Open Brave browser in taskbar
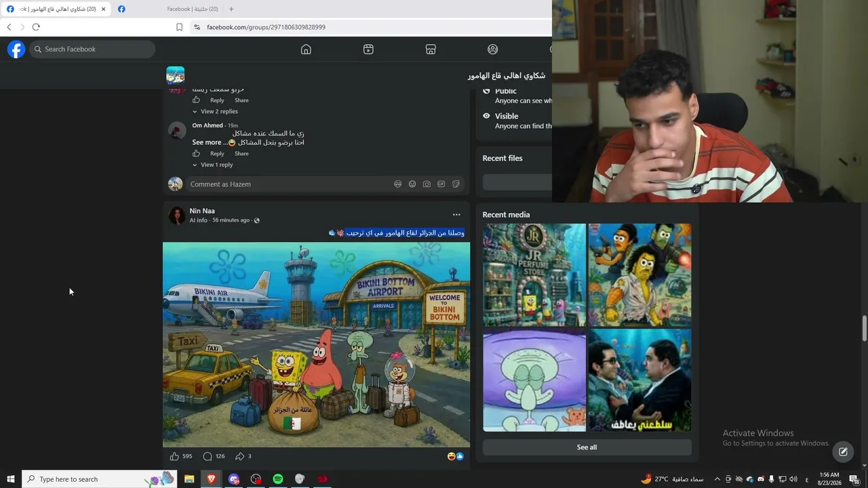Image resolution: width=868 pixels, height=488 pixels. point(212,479)
